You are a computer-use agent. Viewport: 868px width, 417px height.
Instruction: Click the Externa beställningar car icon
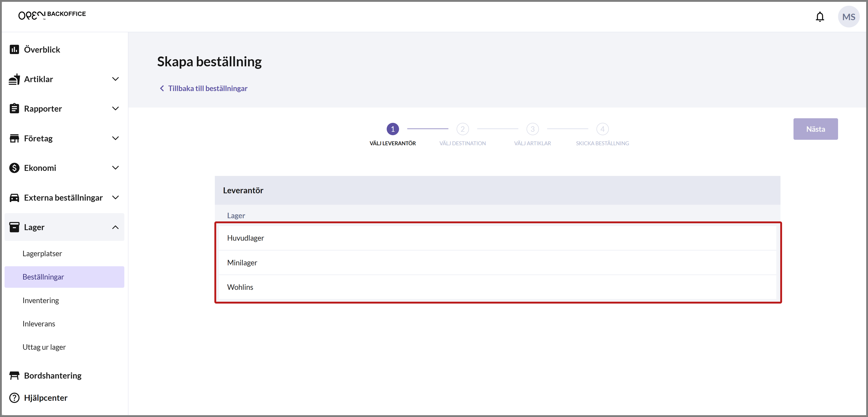[x=14, y=197]
